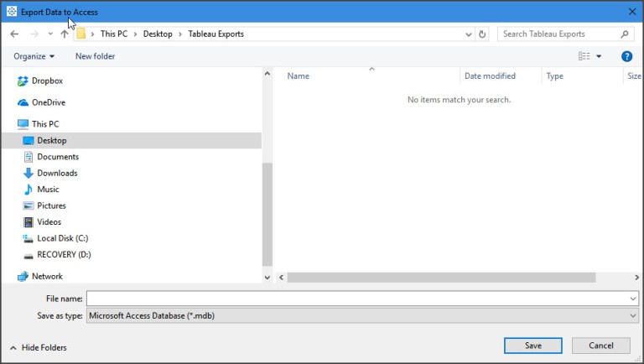The image size is (644, 364).
Task: Expand the Save as type dropdown
Action: [361, 316]
